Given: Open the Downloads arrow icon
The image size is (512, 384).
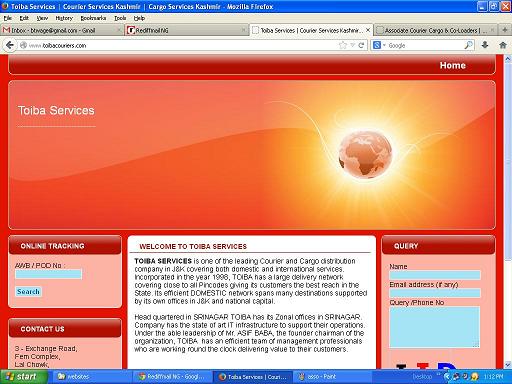Looking at the screenshot, I should point(485,45).
